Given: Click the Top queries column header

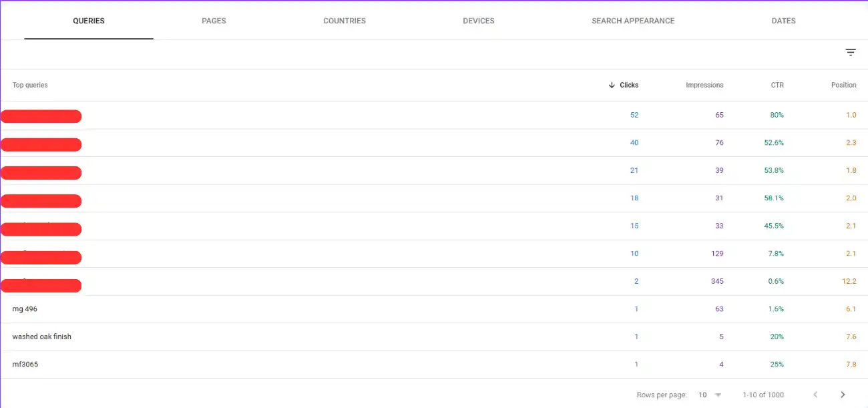Looking at the screenshot, I should [30, 85].
